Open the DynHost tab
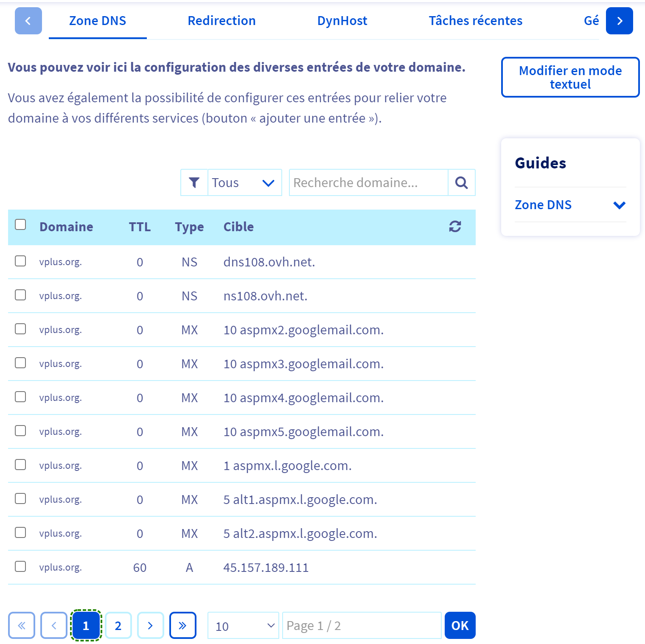The image size is (645, 644). (342, 21)
